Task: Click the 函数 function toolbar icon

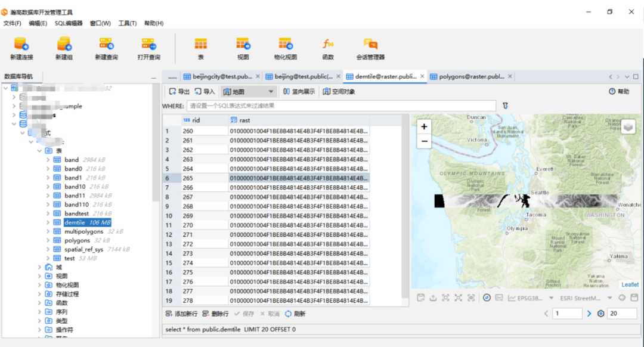Action: tap(328, 44)
